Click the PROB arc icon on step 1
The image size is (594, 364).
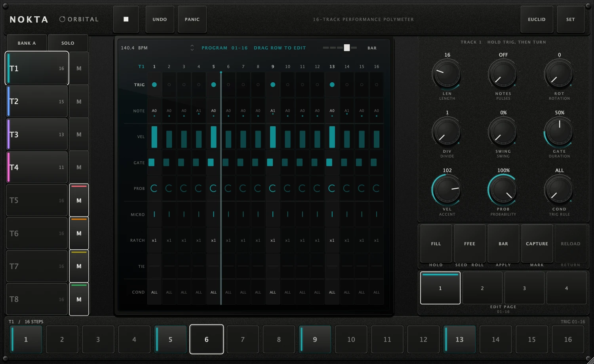pos(154,188)
